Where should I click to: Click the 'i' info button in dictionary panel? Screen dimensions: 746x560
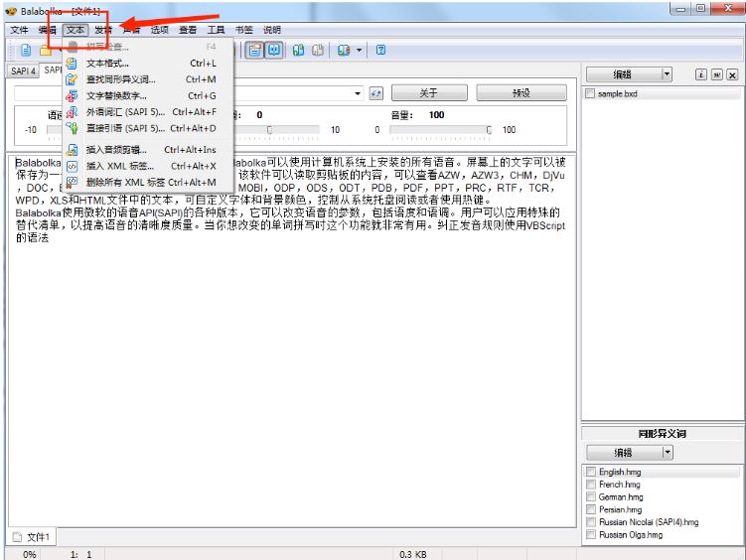[700, 74]
